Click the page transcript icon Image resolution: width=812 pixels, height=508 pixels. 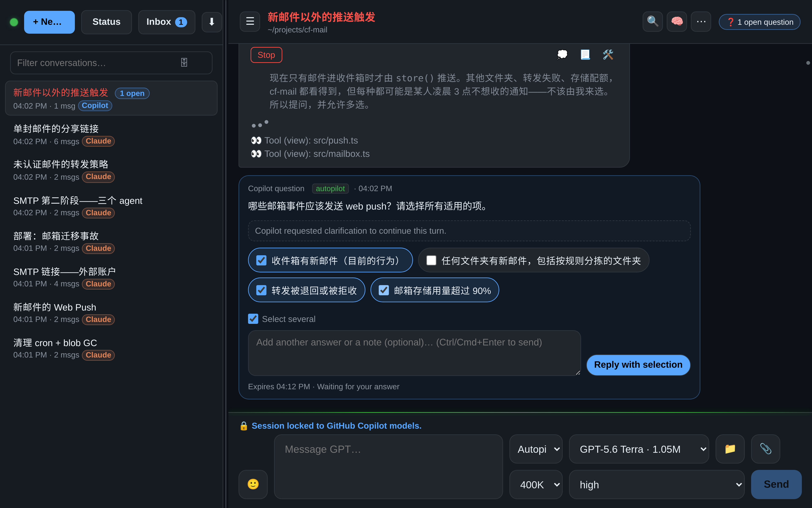pos(585,54)
